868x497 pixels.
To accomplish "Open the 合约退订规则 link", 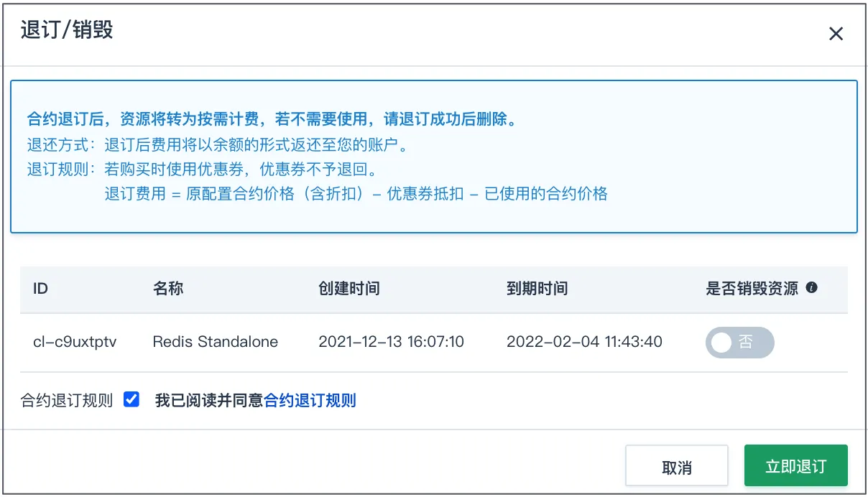I will (x=310, y=401).
